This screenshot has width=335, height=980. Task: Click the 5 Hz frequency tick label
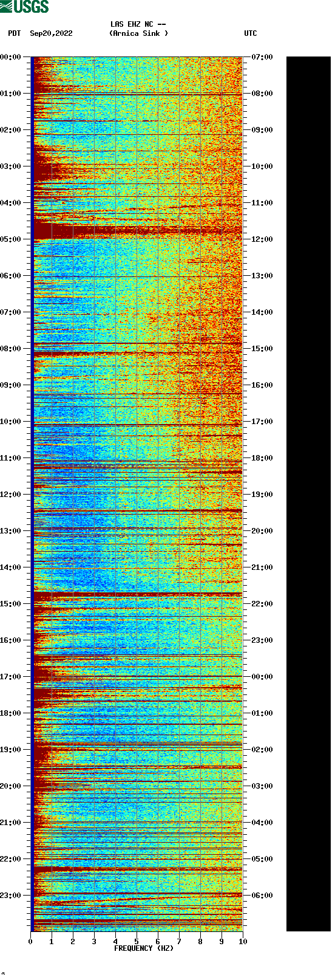tap(137, 942)
